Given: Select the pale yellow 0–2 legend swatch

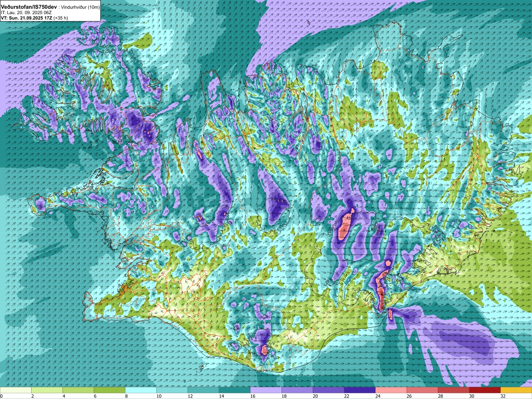Looking at the screenshot, I should click(16, 390).
